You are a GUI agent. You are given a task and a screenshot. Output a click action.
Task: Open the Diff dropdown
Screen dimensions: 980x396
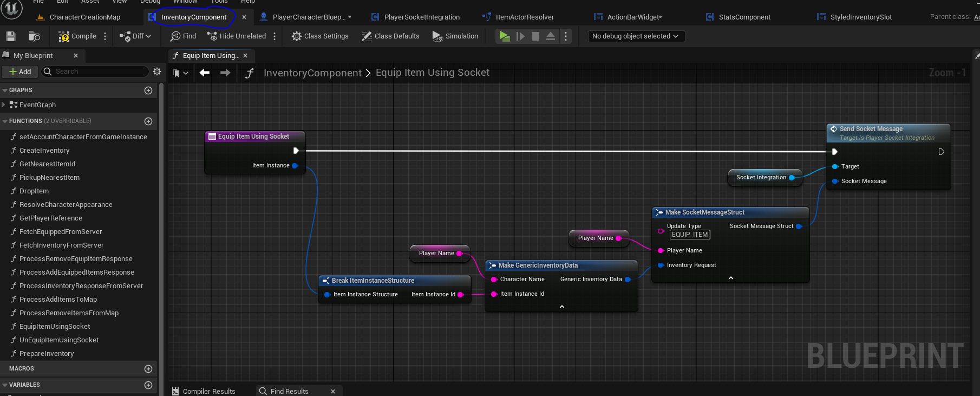(135, 36)
